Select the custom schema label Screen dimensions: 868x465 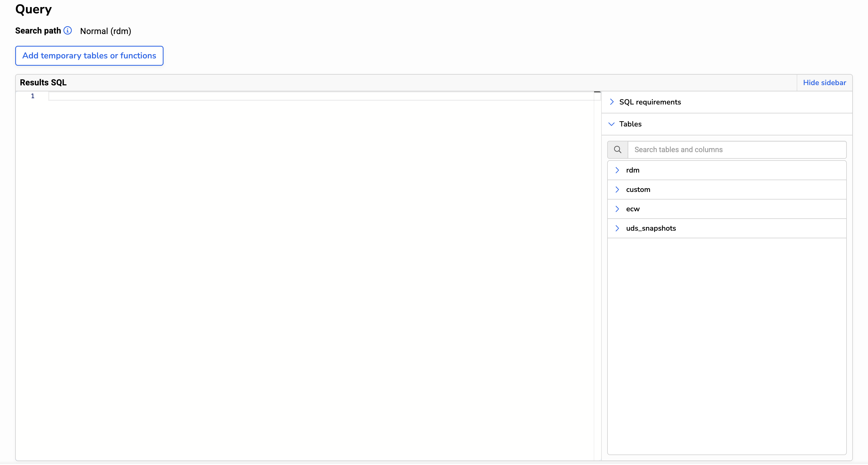638,190
